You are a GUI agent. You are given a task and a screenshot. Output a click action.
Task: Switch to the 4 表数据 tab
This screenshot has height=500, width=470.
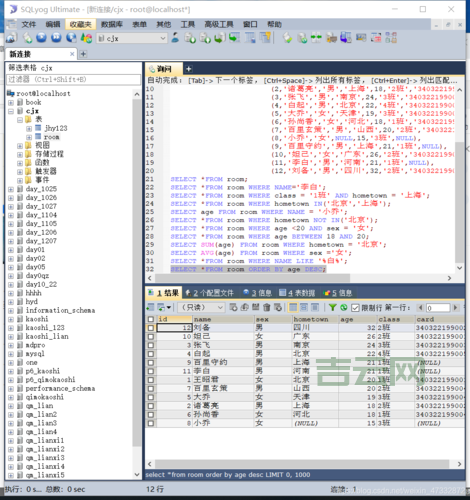pos(297,293)
